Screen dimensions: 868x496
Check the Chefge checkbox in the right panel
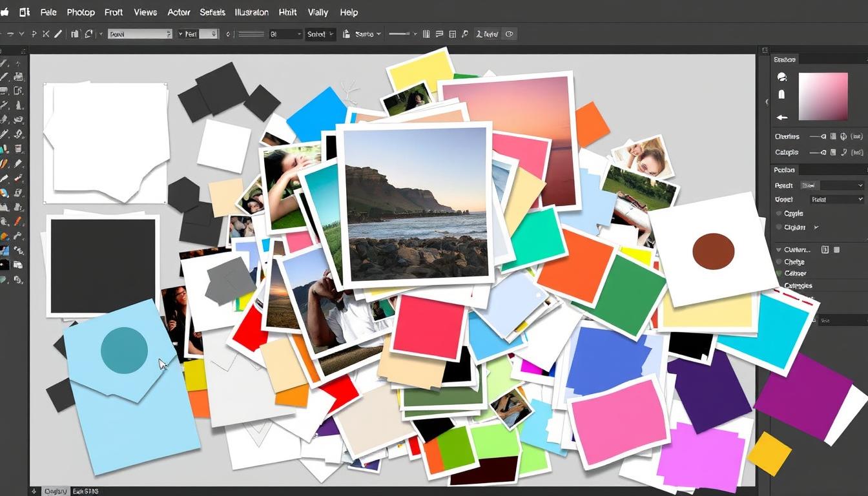779,262
